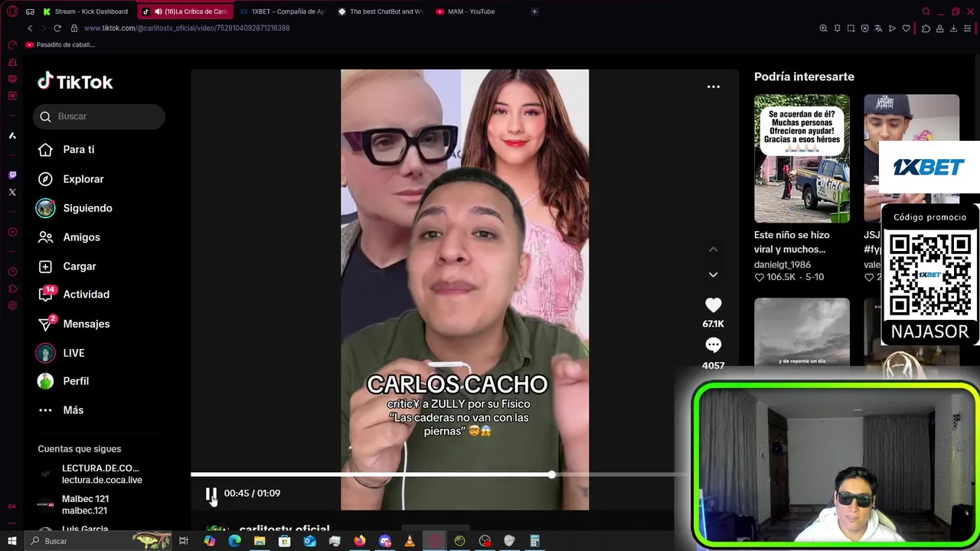The height and width of the screenshot is (551, 980).
Task: Open X (Twitter) in the Opera sidebar
Action: coord(12,192)
